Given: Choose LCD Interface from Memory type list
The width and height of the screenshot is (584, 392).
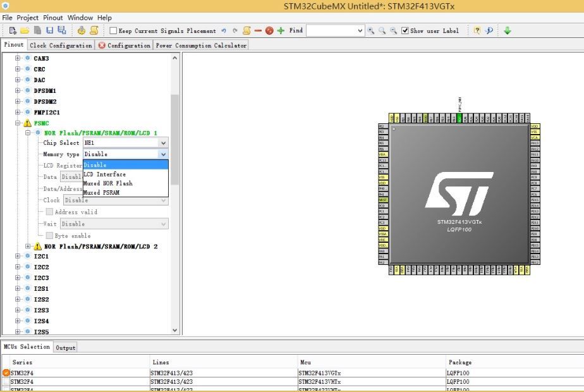Looking at the screenshot, I should 126,174.
